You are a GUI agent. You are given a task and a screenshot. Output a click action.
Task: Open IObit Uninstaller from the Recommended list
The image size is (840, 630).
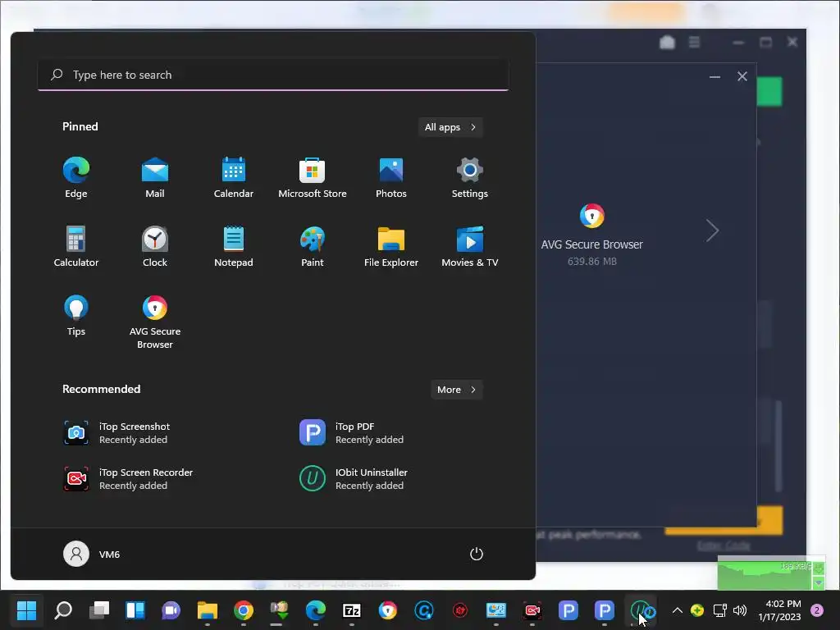tap(354, 479)
